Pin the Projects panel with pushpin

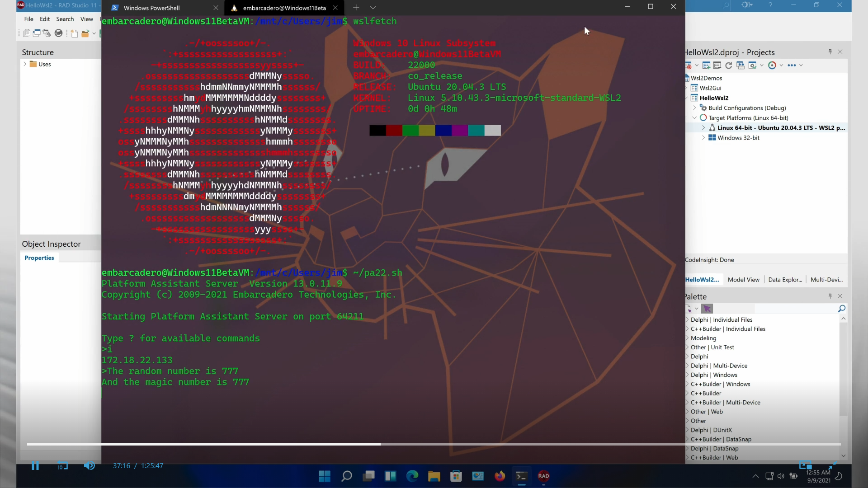(830, 52)
